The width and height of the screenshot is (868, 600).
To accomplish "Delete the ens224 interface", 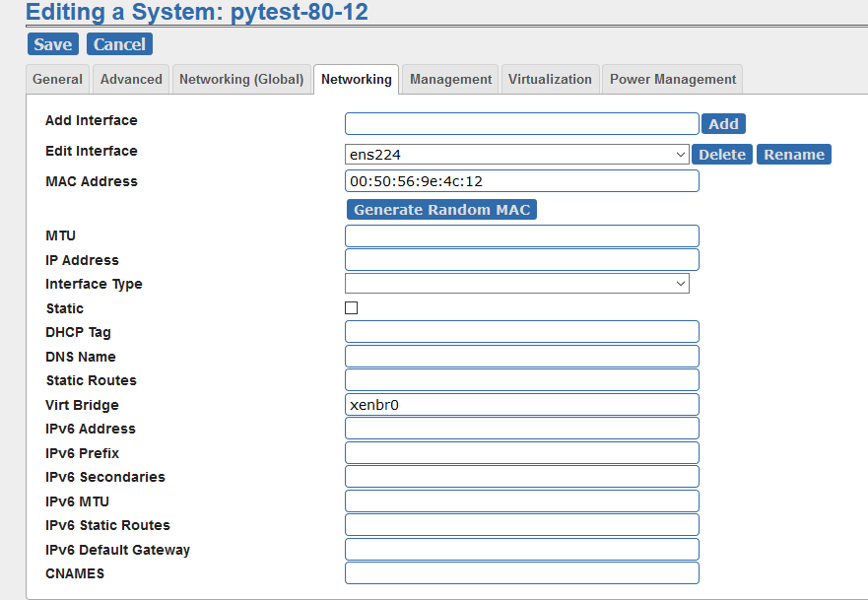I will pos(722,155).
